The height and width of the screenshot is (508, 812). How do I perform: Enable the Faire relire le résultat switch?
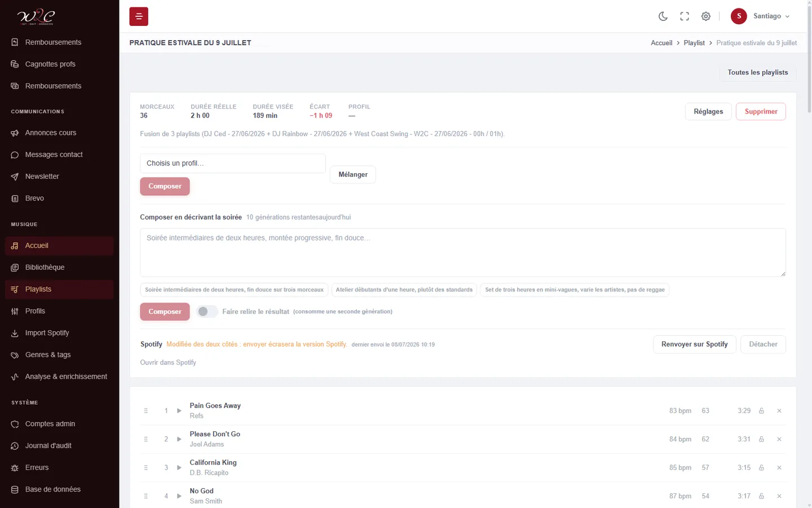[207, 312]
